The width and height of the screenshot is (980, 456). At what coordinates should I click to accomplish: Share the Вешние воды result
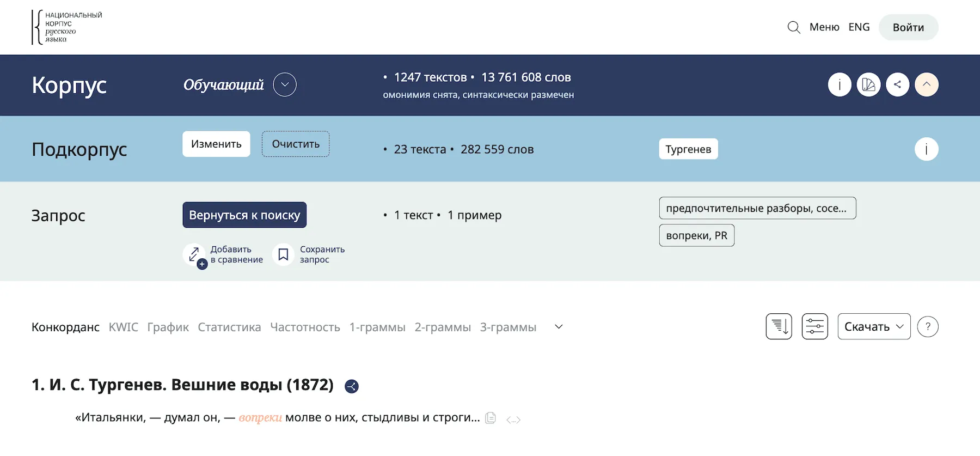352,386
